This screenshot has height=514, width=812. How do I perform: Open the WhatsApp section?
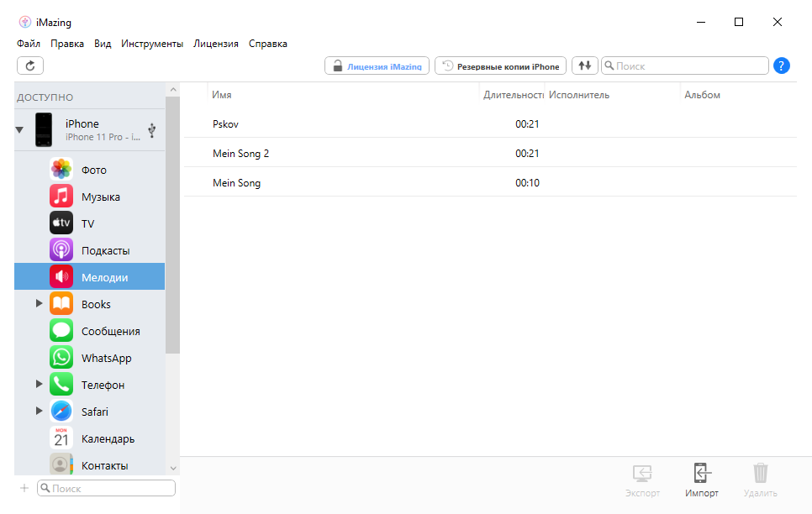[90, 358]
